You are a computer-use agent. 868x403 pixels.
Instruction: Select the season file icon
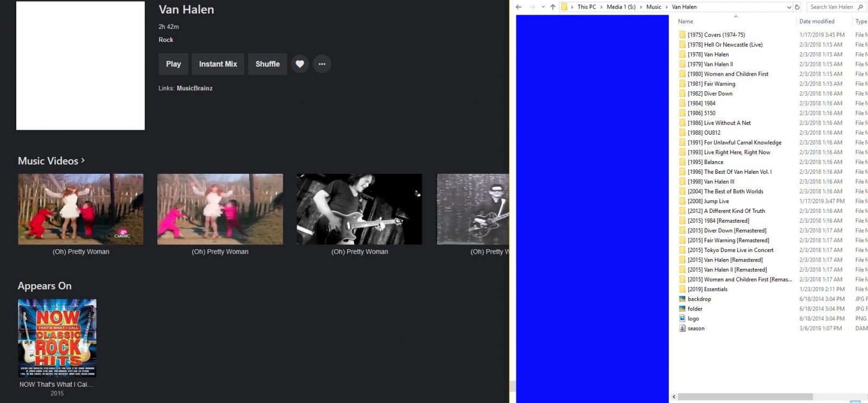click(682, 328)
